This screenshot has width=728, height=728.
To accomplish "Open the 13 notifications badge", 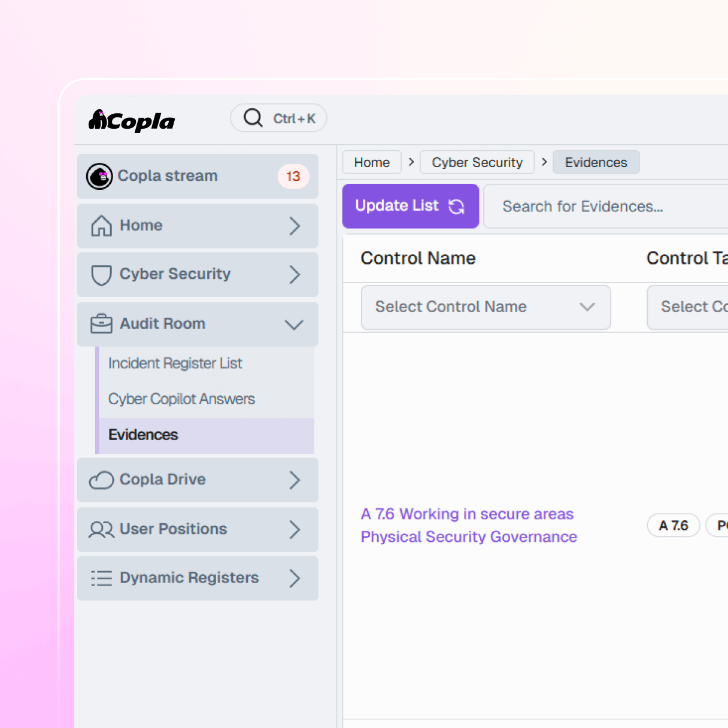I will pos(293,177).
